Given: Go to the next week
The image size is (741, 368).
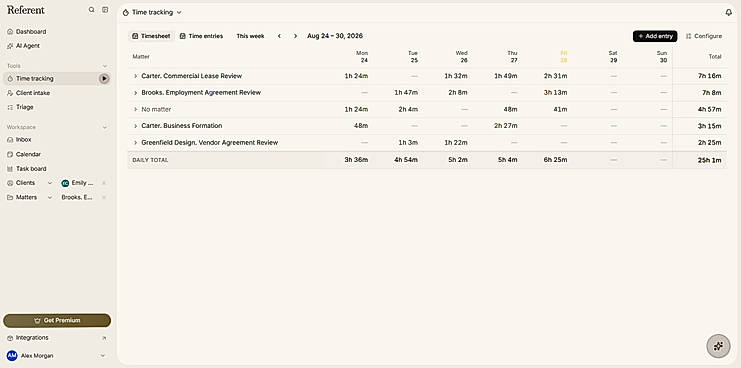Looking at the screenshot, I should tap(295, 36).
